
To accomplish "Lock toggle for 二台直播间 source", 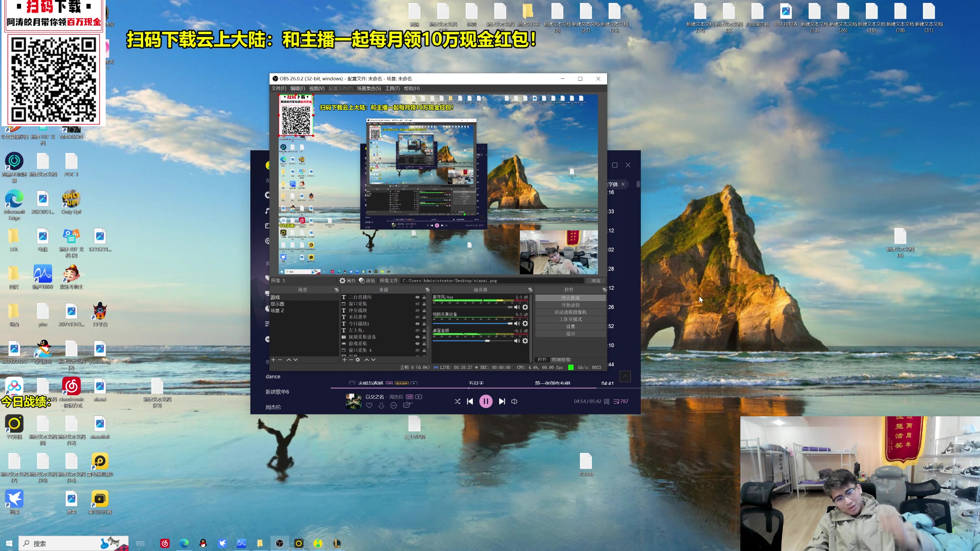I will tap(424, 297).
